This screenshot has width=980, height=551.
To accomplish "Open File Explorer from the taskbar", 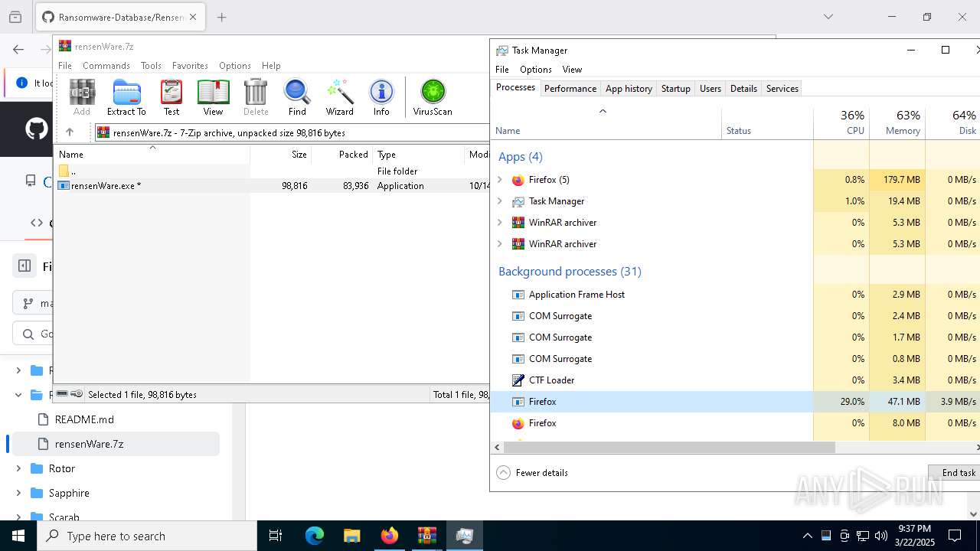I will [351, 536].
